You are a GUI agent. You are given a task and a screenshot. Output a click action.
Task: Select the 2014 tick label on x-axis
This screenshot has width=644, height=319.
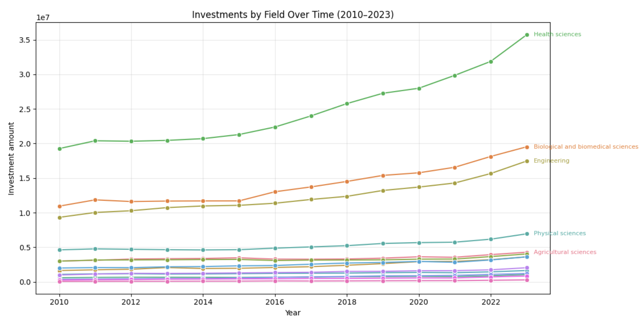203,302
